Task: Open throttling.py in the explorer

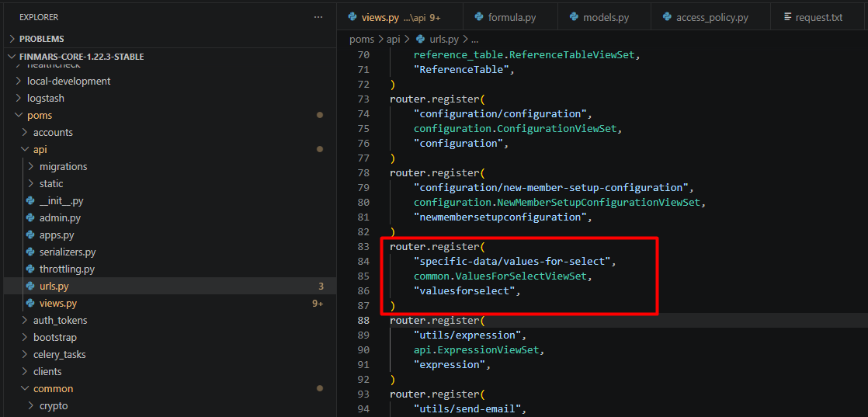Action: [67, 269]
